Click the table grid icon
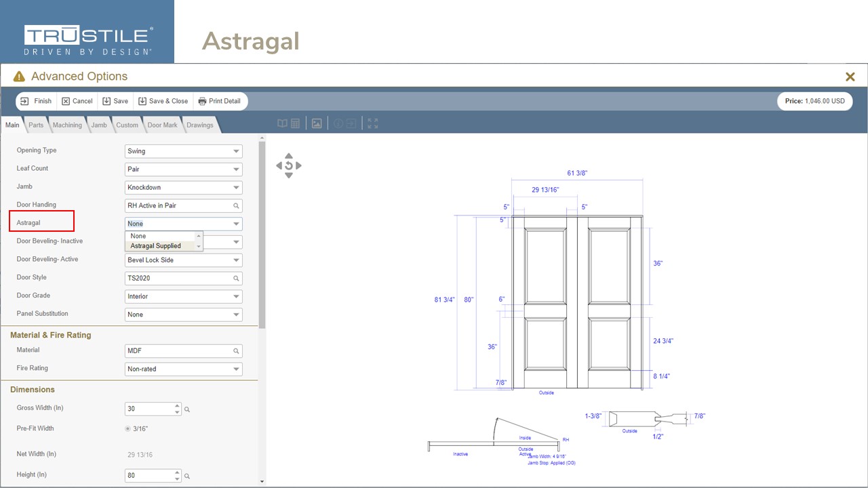This screenshot has height=488, width=868. pyautogui.click(x=295, y=123)
